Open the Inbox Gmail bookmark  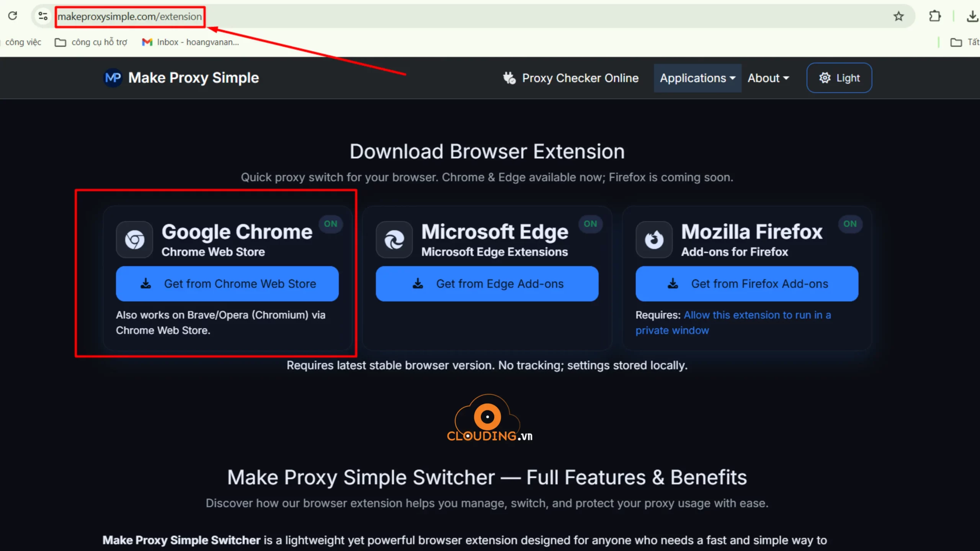click(x=190, y=42)
